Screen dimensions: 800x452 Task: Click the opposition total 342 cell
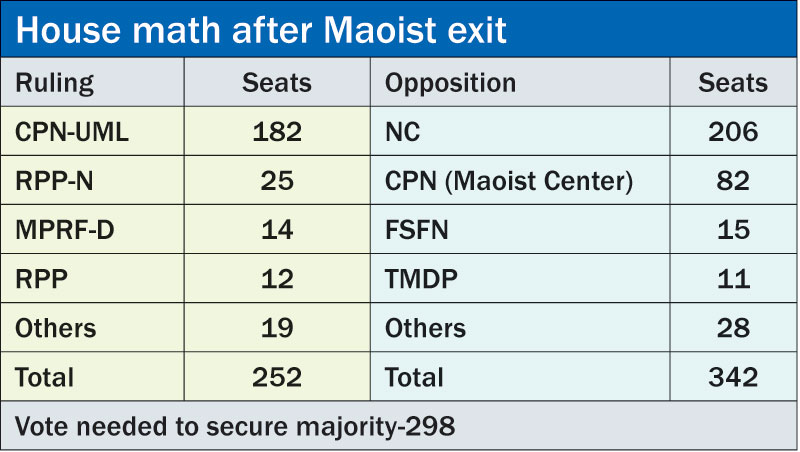click(x=732, y=377)
